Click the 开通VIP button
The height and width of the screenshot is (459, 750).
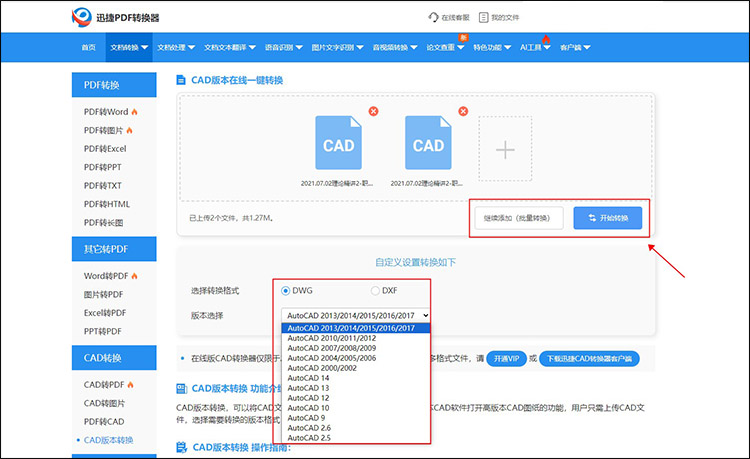point(506,359)
